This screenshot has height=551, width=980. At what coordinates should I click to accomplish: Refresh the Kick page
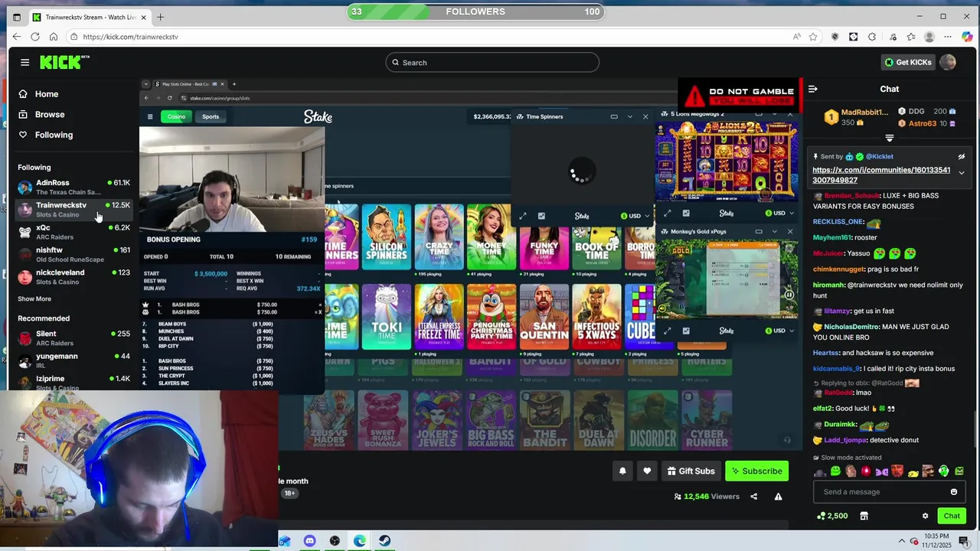(x=35, y=37)
